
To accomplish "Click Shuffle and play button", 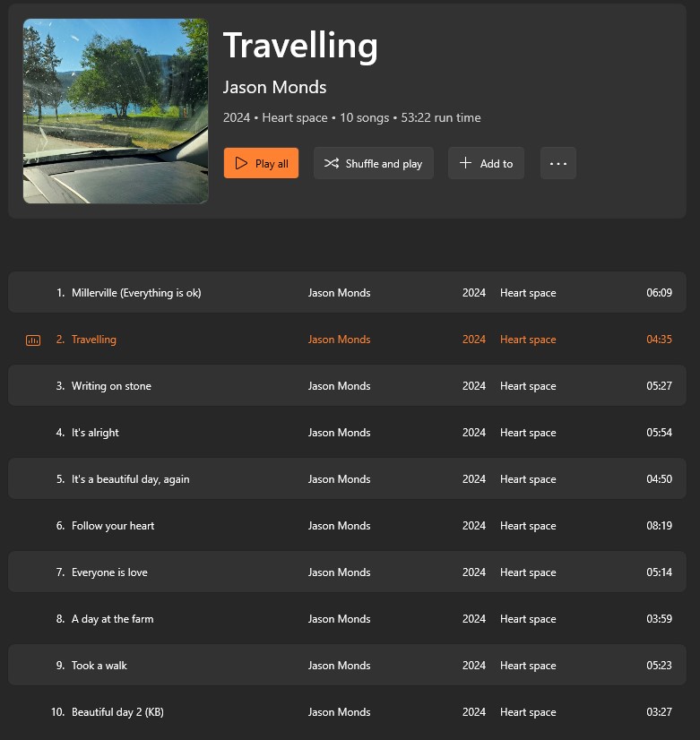I will (x=374, y=163).
